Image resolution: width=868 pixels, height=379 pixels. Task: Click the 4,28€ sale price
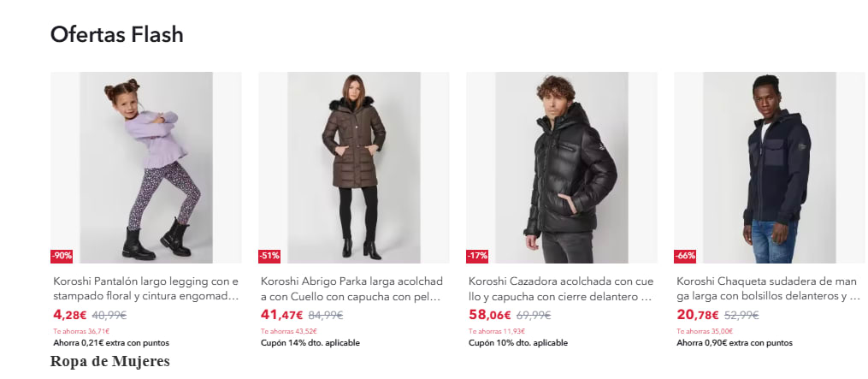coord(70,316)
